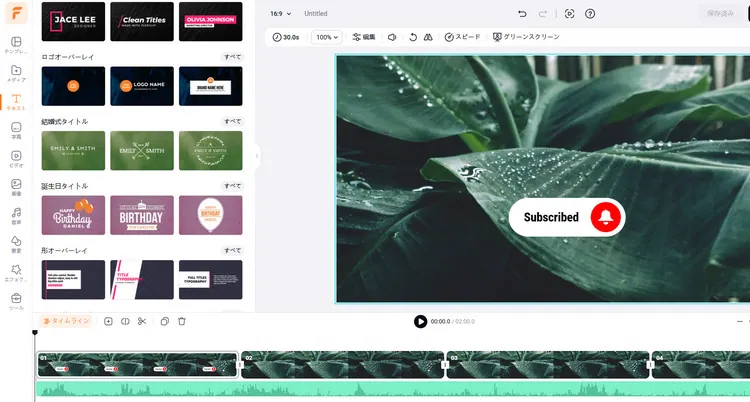Click the rotate icon
The height and width of the screenshot is (402, 750).
pyautogui.click(x=413, y=37)
